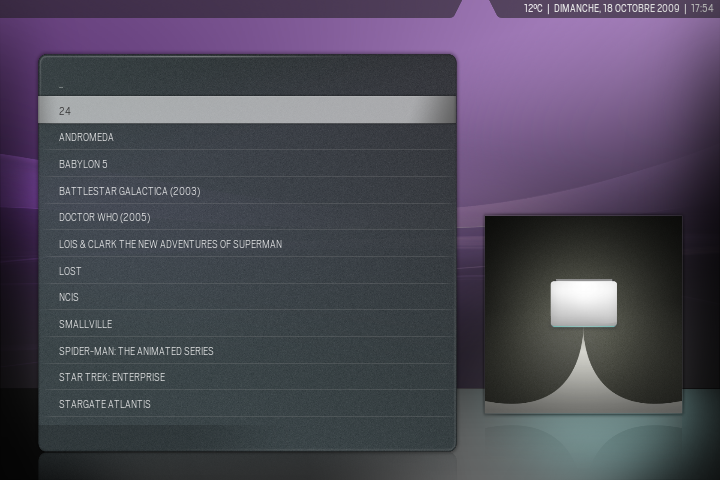Viewport: 720px width, 480px height.
Task: Open the Babylon 5 series
Action: (x=247, y=164)
